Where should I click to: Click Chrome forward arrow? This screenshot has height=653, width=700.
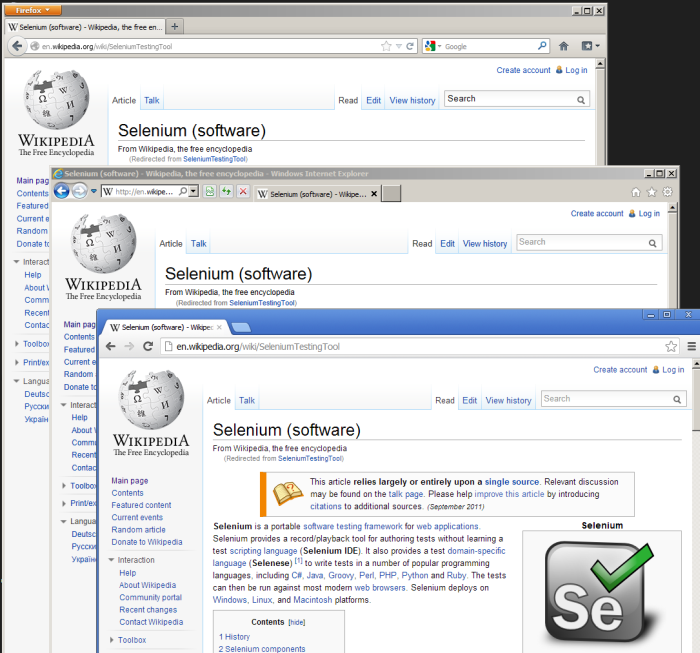[x=129, y=346]
